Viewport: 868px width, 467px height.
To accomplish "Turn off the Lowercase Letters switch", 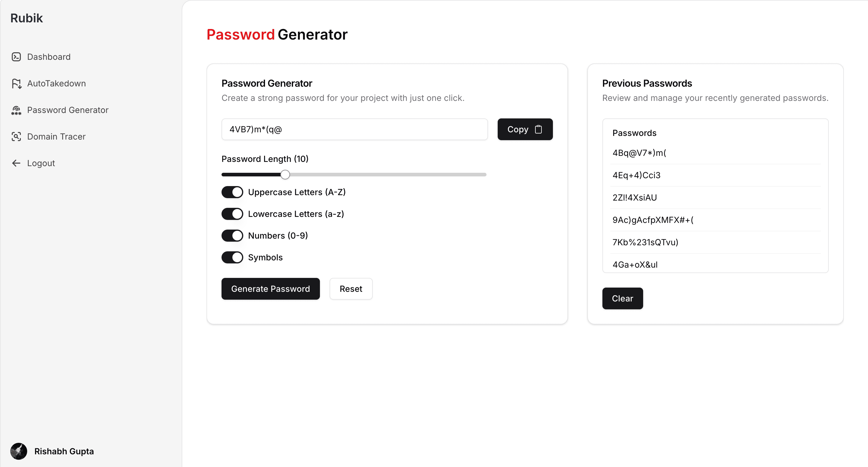I will pos(232,214).
